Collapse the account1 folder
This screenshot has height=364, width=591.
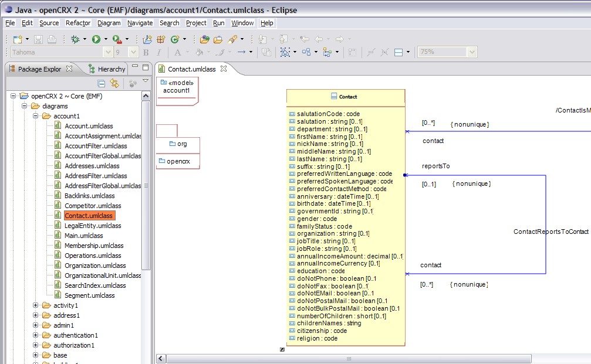[35, 116]
